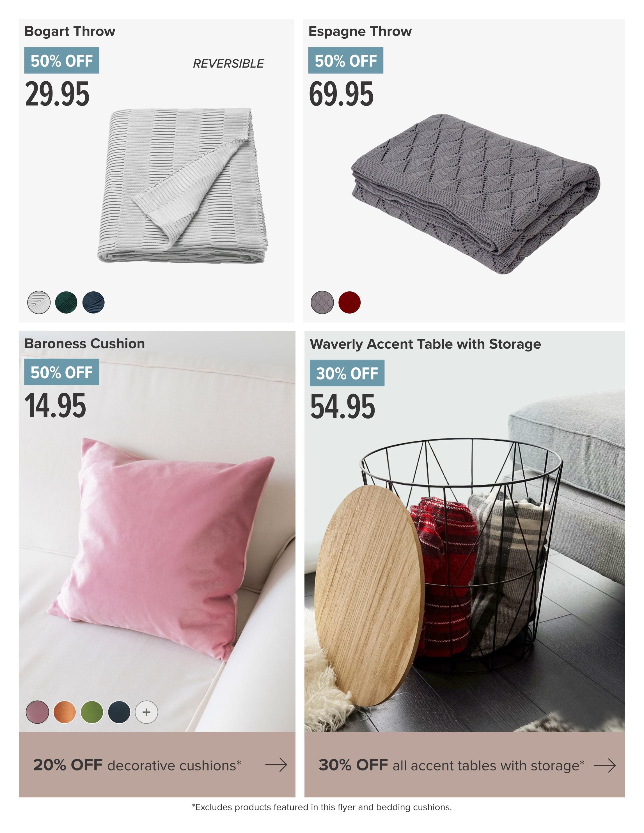Open the Bogart Throw product title
This screenshot has width=644, height=833.
70,31
